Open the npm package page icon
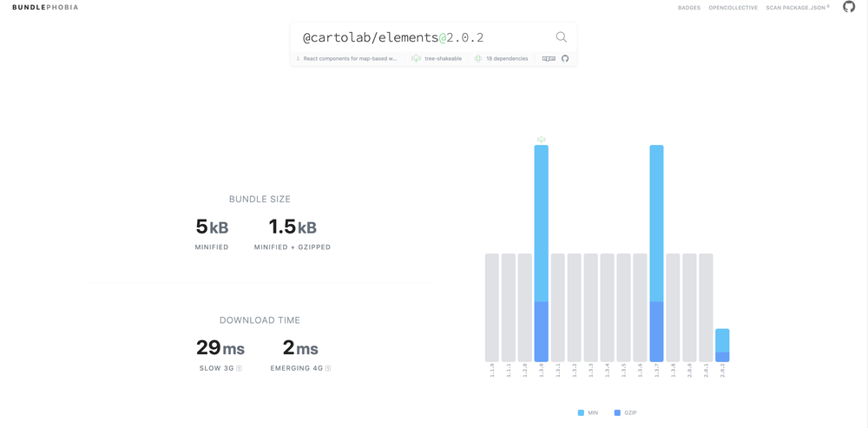Image resolution: width=868 pixels, height=428 pixels. click(x=549, y=58)
